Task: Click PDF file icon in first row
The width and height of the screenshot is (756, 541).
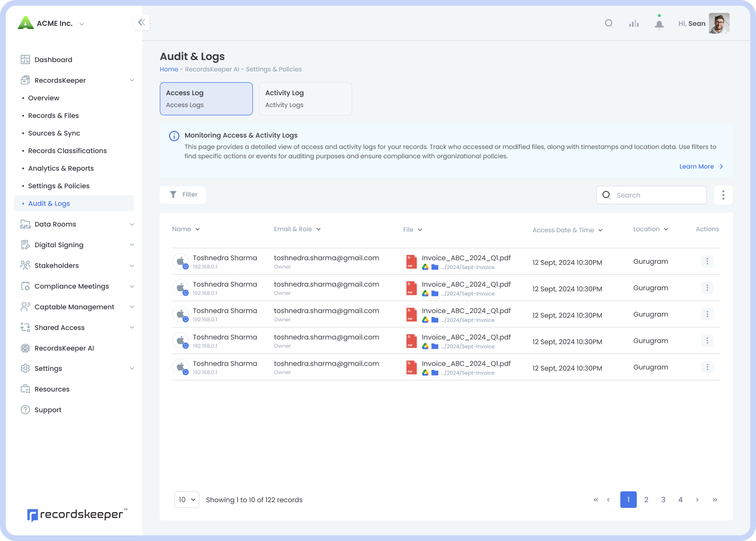Action: click(x=412, y=262)
